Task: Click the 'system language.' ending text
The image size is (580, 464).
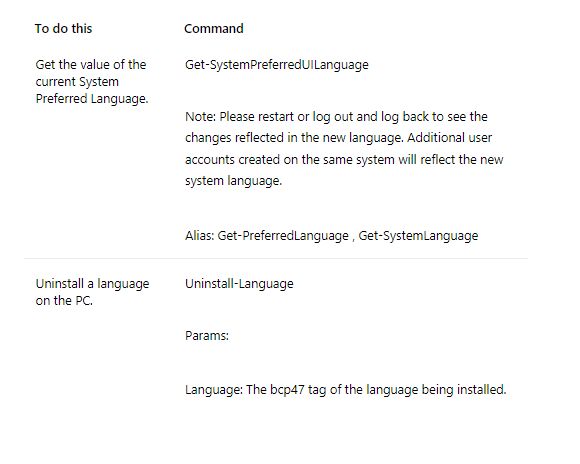Action: (x=233, y=181)
